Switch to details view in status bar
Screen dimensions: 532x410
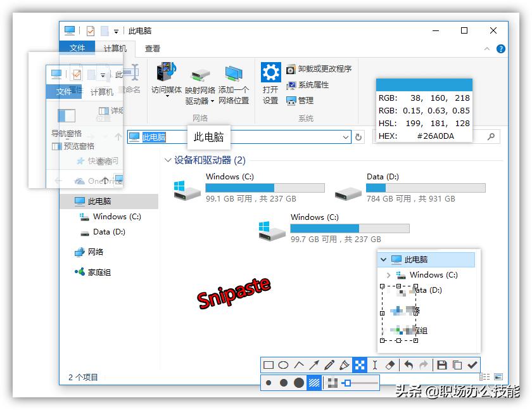(484, 377)
